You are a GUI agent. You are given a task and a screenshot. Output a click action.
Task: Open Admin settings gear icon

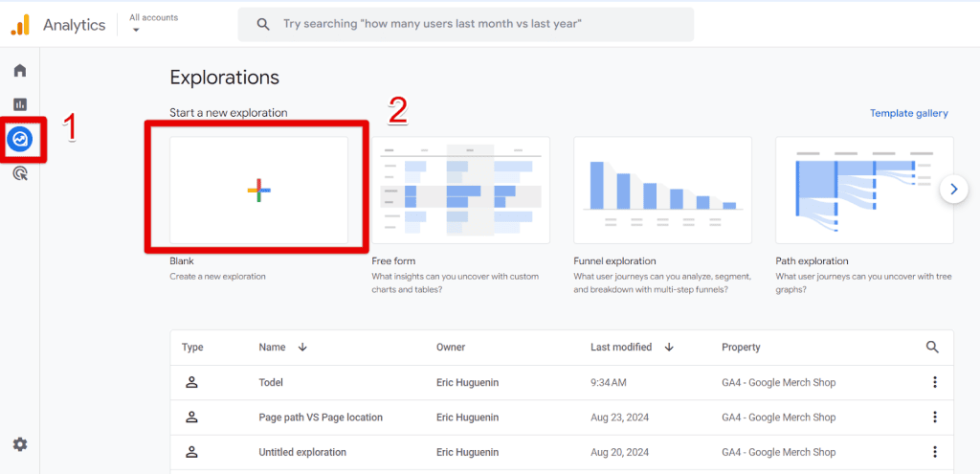(x=20, y=444)
